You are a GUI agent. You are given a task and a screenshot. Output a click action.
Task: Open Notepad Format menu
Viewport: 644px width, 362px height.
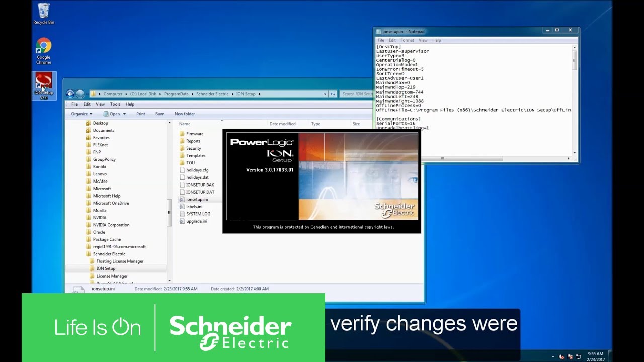coord(407,40)
